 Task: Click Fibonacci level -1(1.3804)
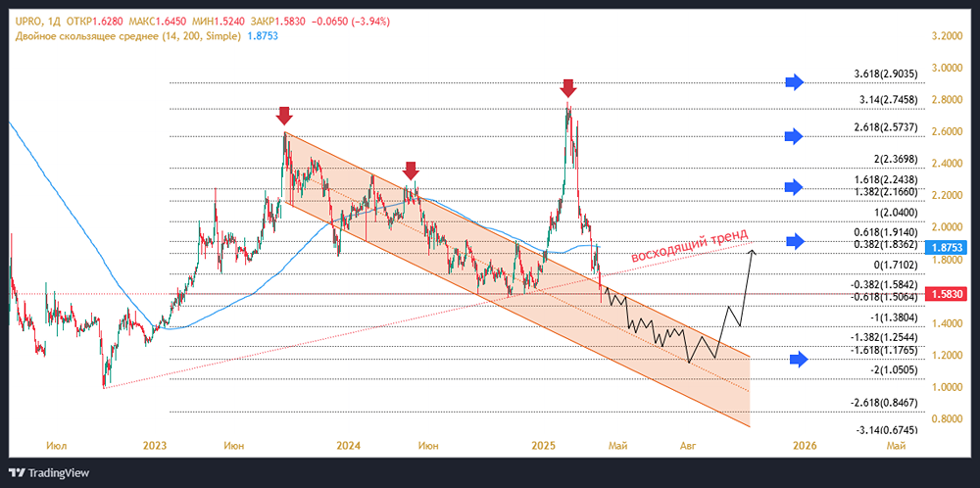coord(894,318)
